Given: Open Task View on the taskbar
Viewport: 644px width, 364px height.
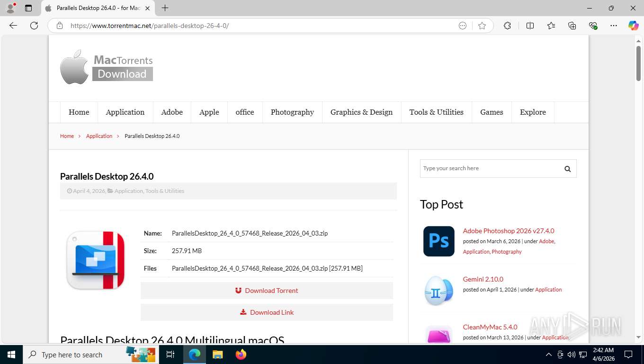Looking at the screenshot, I should [x=170, y=355].
